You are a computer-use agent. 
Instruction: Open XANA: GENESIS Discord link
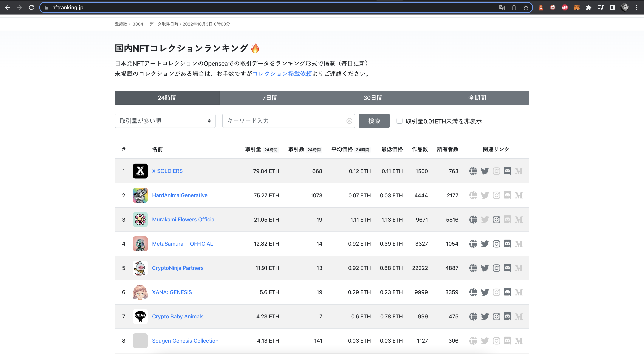[508, 292]
